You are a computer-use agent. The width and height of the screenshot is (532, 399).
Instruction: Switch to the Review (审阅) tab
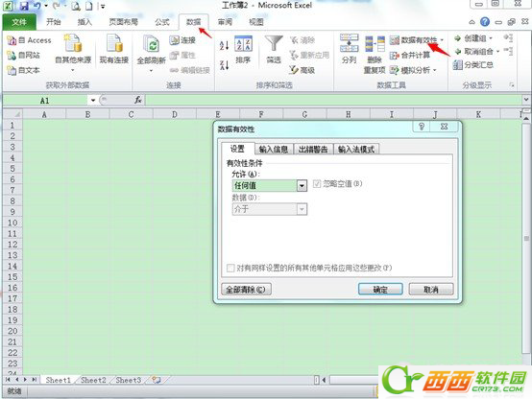(225, 22)
